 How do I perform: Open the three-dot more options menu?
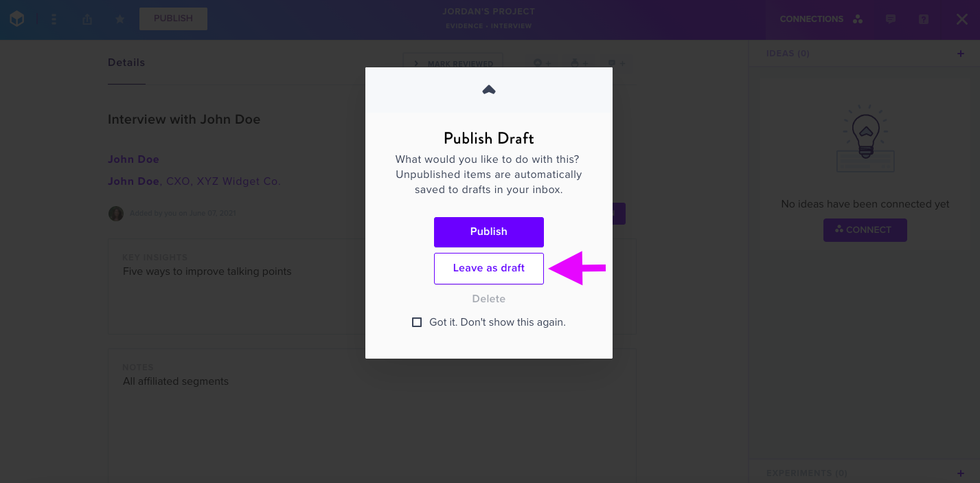tap(54, 19)
